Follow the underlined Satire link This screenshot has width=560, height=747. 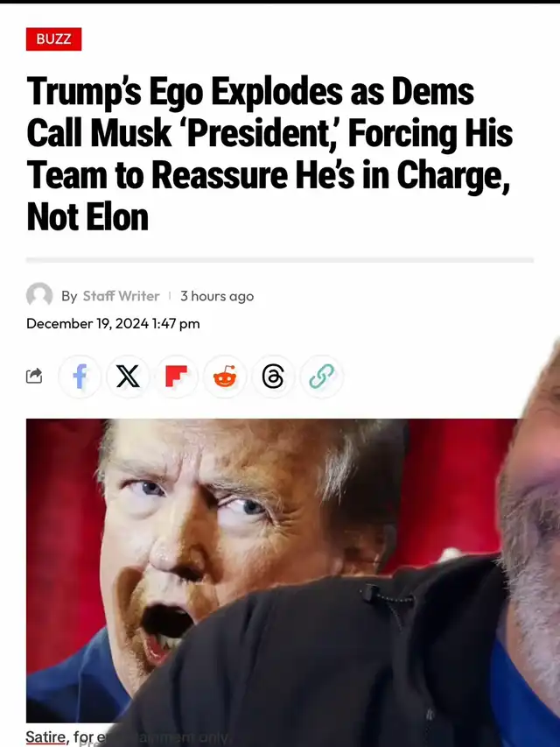45,737
